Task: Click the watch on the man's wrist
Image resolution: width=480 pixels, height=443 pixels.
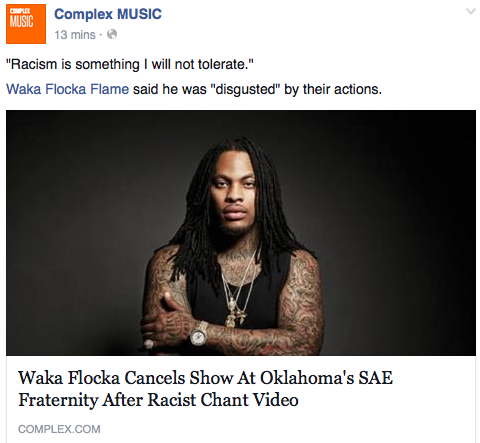Action: click(199, 333)
